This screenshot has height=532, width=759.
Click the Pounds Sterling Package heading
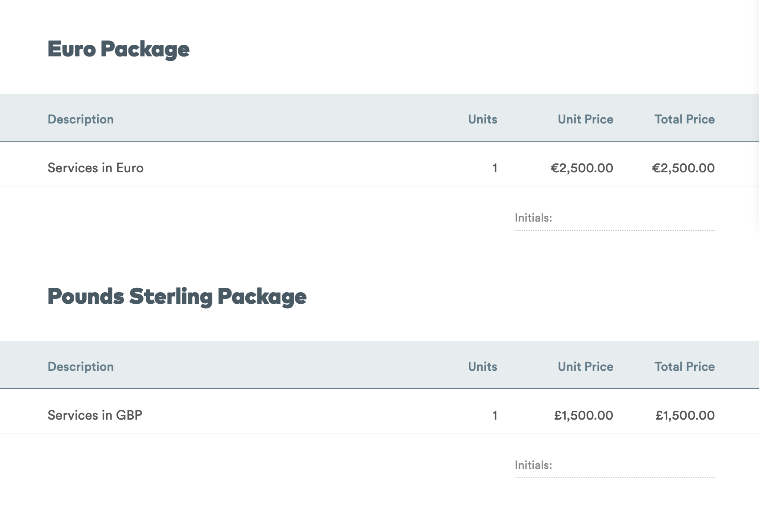[x=177, y=297]
